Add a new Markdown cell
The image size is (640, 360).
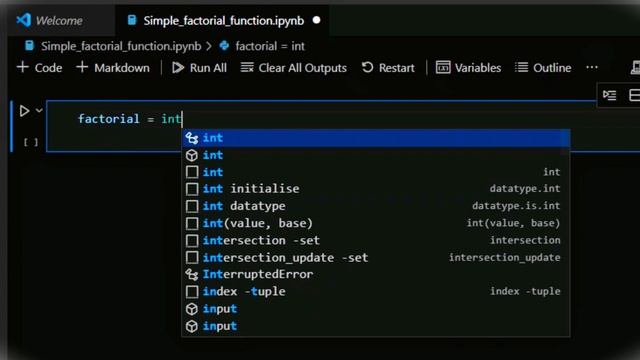(x=113, y=67)
